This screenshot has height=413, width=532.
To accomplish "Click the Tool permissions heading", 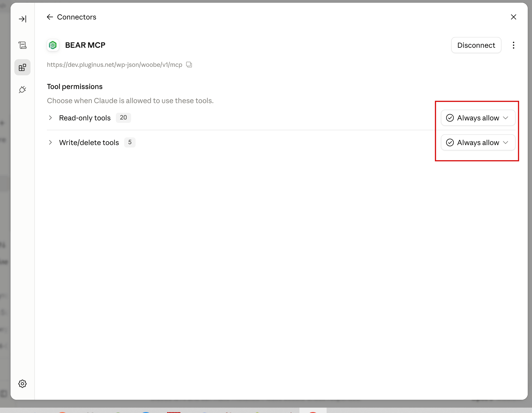I will pyautogui.click(x=75, y=87).
